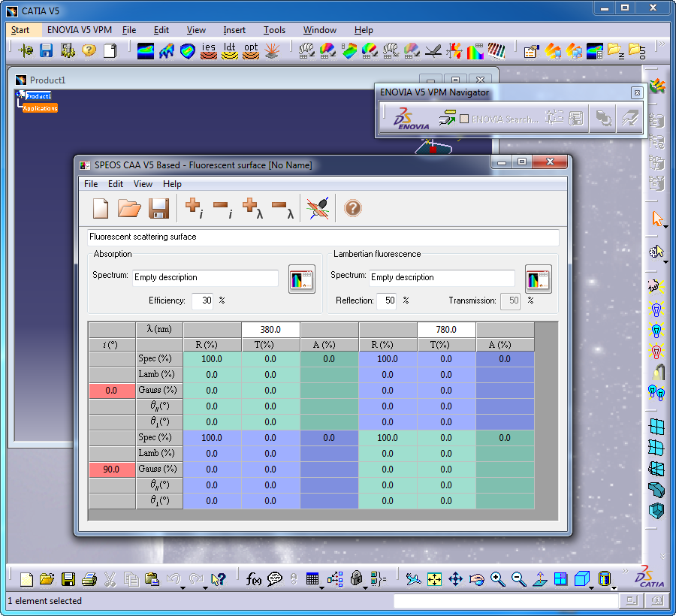
Task: Save with floppy icon in SPEOS dialog
Action: [158, 209]
